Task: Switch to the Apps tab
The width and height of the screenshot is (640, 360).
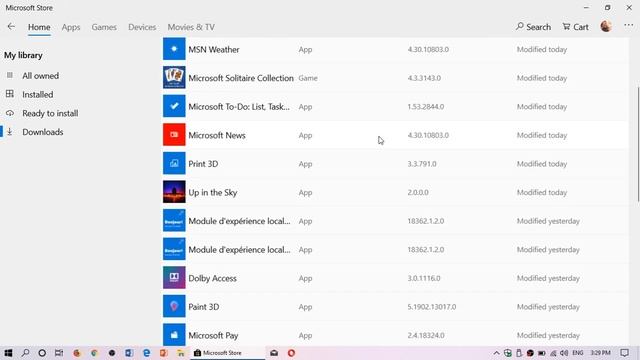Action: [71, 27]
